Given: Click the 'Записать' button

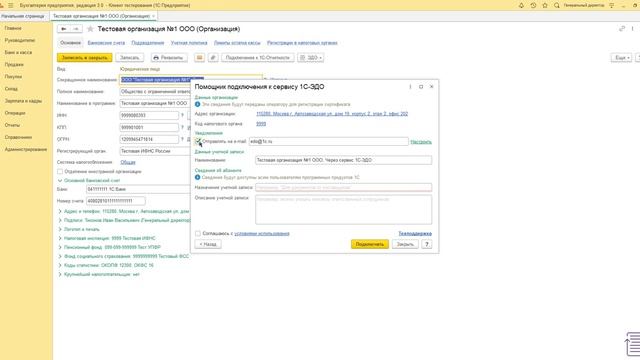Looking at the screenshot, I should point(130,58).
